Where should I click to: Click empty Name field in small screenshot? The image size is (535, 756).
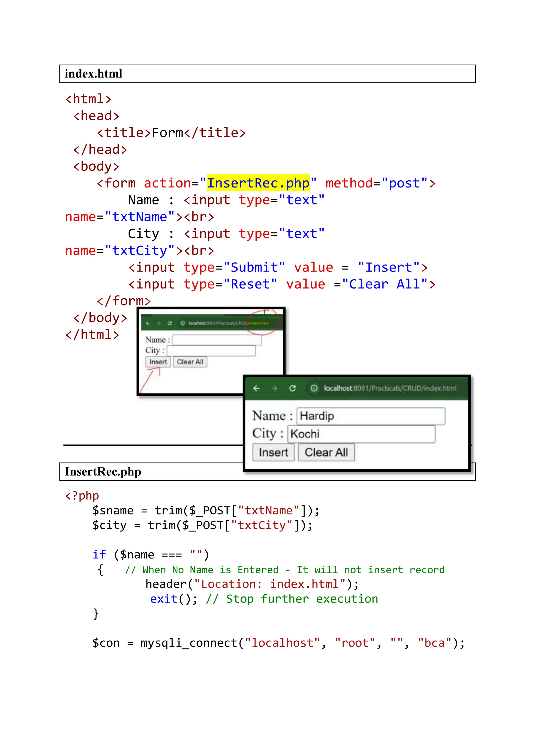pos(217,340)
